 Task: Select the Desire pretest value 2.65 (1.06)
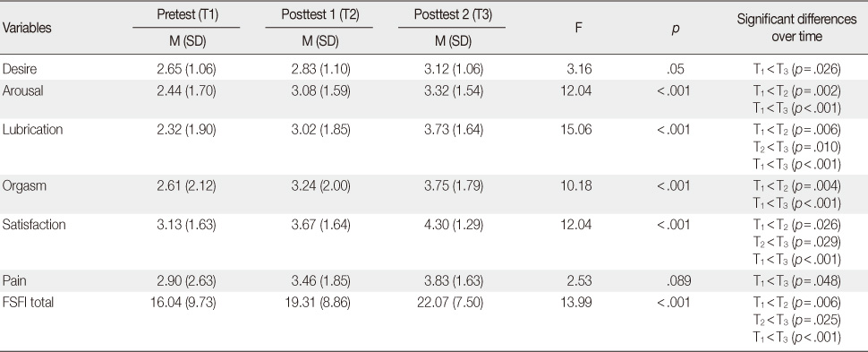186,69
